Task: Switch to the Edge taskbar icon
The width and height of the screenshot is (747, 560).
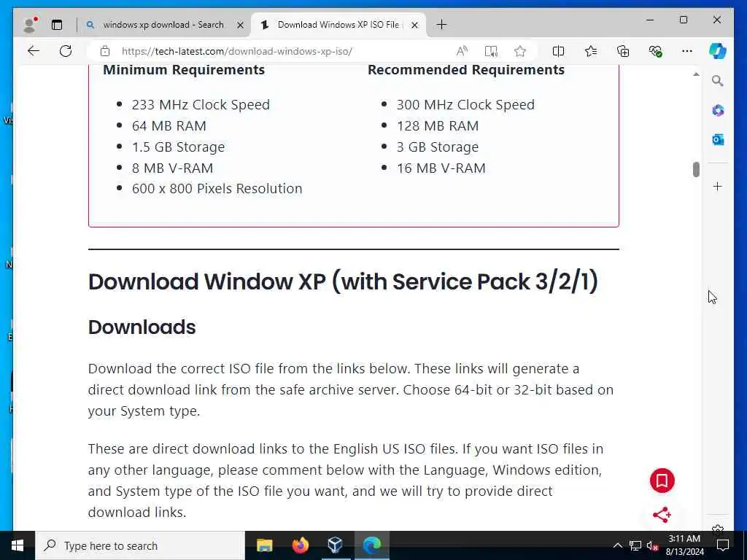Action: (x=371, y=545)
